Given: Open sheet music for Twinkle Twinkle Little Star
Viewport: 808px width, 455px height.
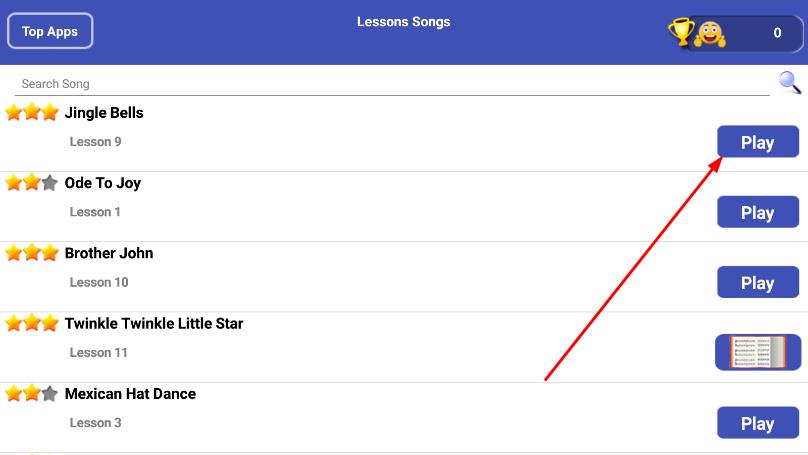Looking at the screenshot, I should [758, 352].
